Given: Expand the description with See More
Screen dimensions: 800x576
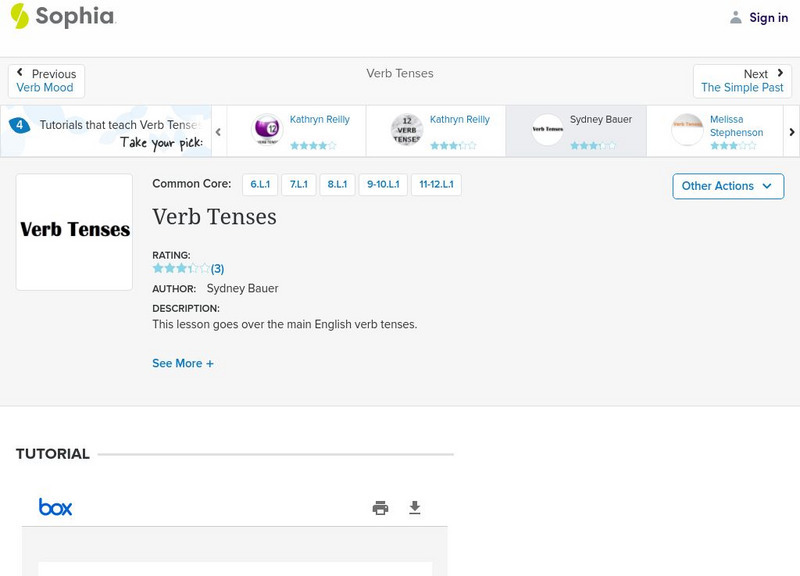Looking at the screenshot, I should click(x=183, y=363).
